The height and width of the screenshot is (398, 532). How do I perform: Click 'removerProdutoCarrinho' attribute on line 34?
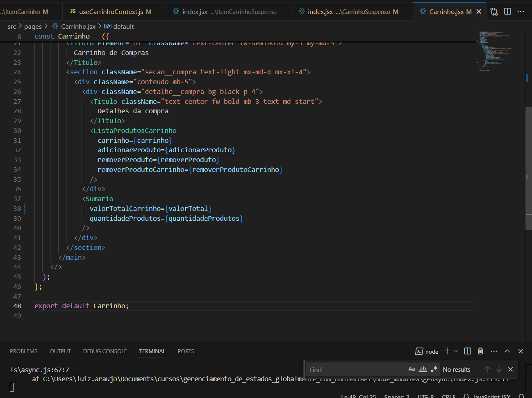click(x=141, y=169)
